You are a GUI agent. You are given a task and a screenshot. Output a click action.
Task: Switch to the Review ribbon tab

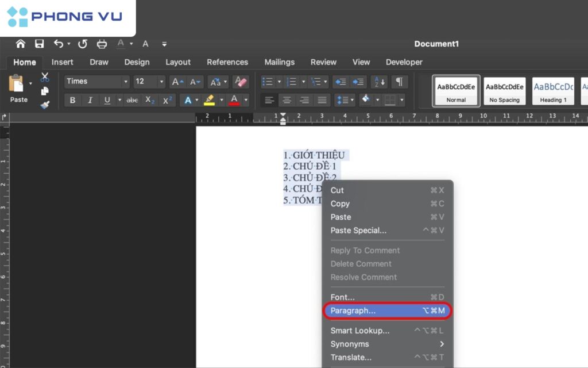click(323, 62)
